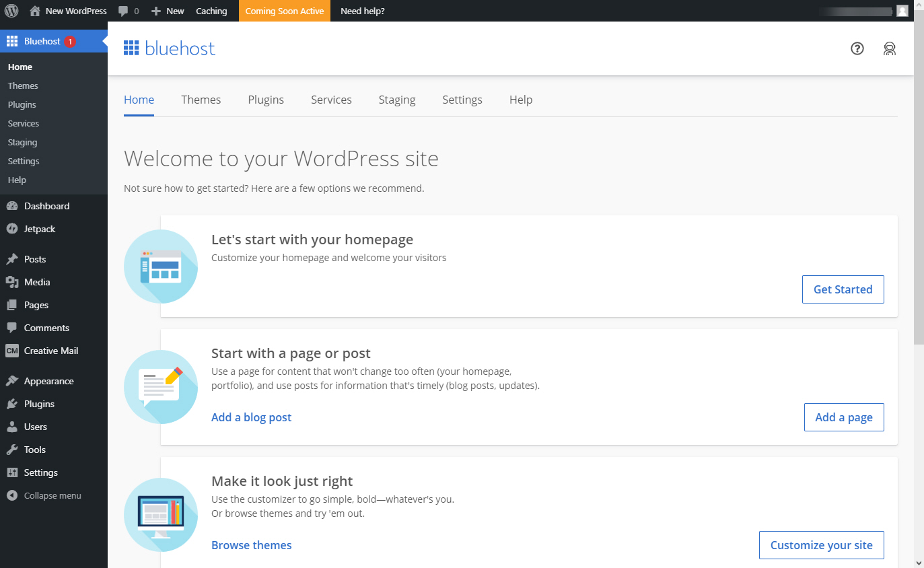This screenshot has width=924, height=568.
Task: Click the Browse themes link
Action: [252, 545]
